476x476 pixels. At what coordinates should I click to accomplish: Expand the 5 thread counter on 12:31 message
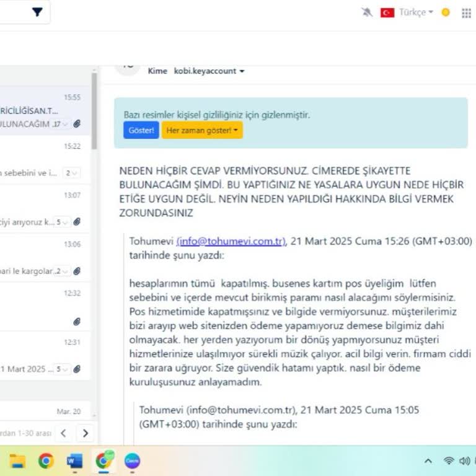click(x=62, y=369)
